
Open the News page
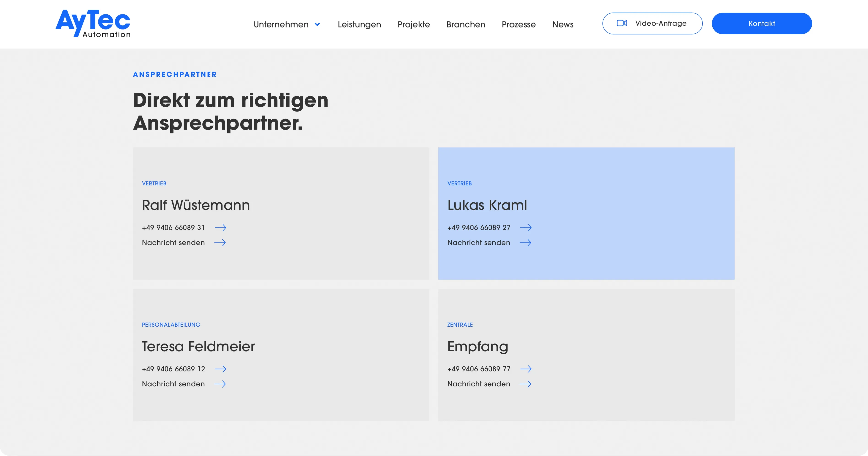pos(563,24)
